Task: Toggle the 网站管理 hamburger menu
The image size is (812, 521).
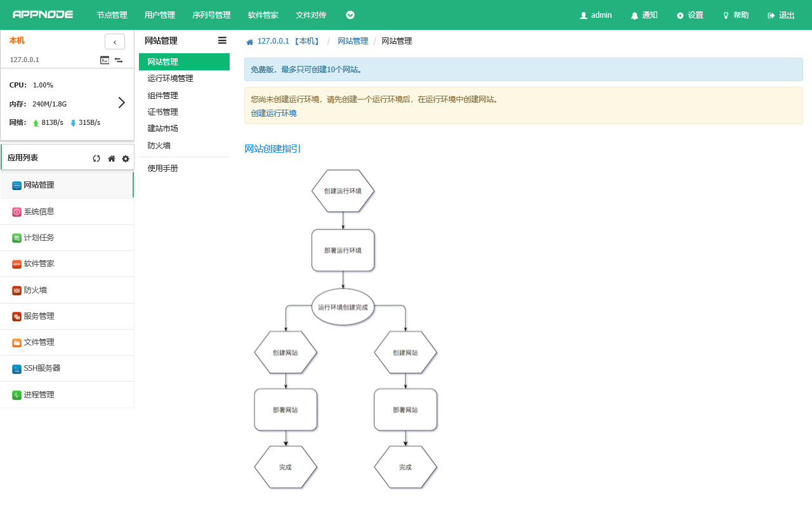Action: pos(222,41)
